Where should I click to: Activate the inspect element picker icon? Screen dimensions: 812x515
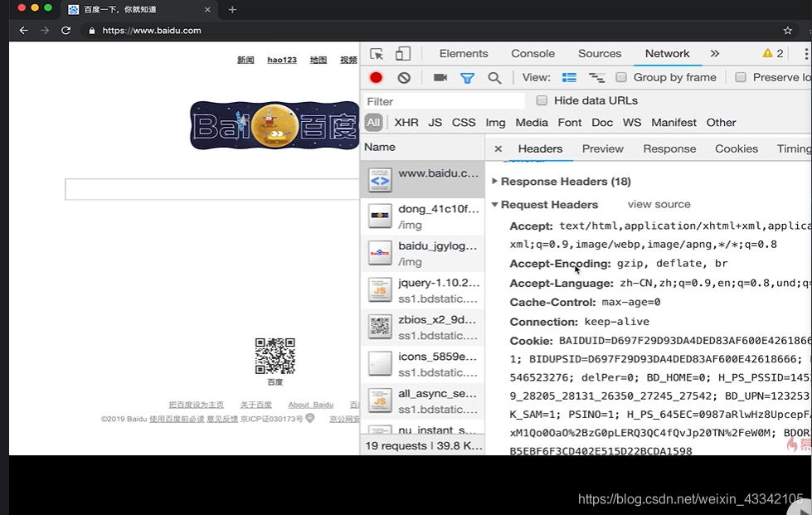[x=377, y=54]
